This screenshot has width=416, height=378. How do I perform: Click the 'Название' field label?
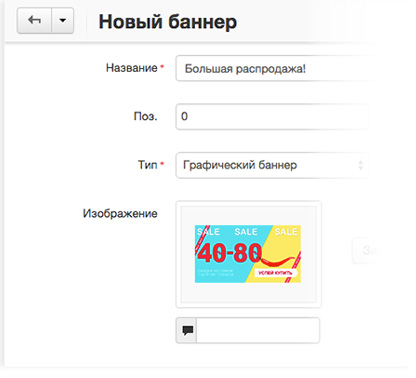(132, 68)
